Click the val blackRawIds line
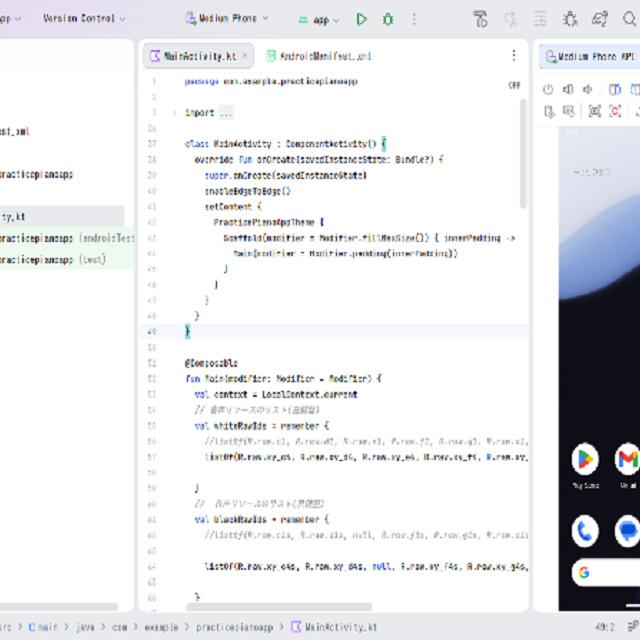The width and height of the screenshot is (640, 640). coord(262,520)
